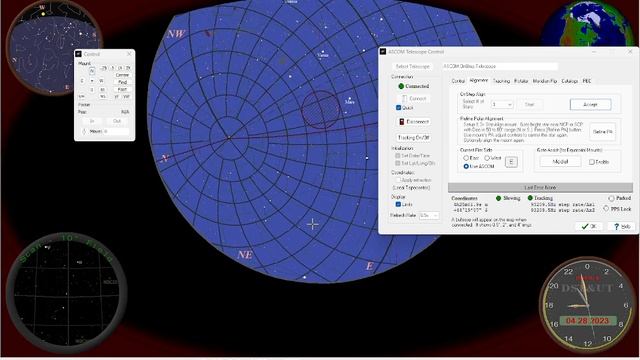Click the NE compass label on the chart
The height and width of the screenshot is (360, 640).
coord(245,255)
